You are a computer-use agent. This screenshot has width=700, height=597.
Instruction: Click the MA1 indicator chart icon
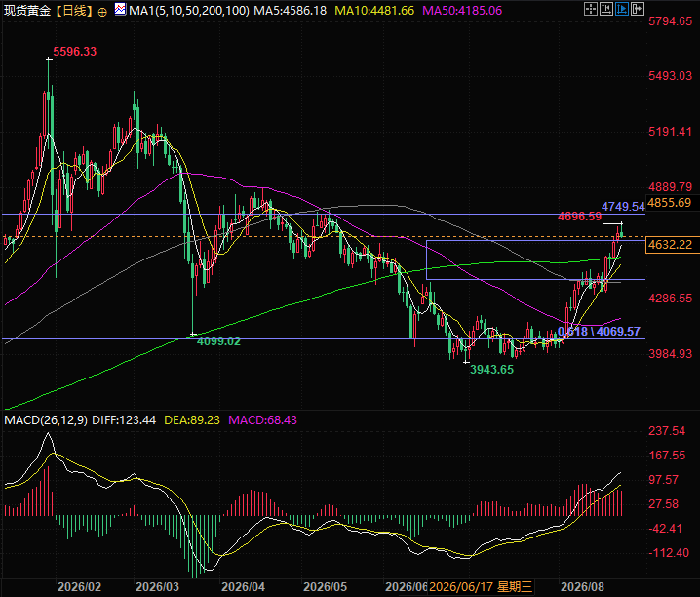click(x=120, y=9)
